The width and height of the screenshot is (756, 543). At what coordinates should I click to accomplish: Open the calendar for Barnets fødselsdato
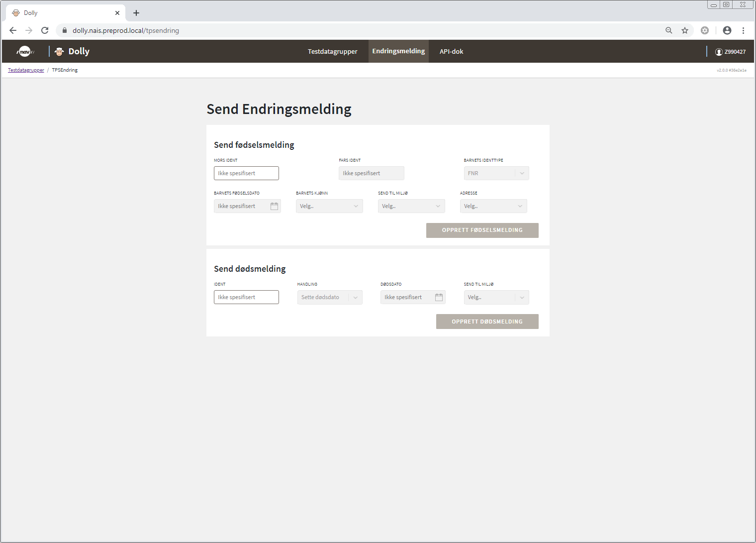(x=274, y=206)
